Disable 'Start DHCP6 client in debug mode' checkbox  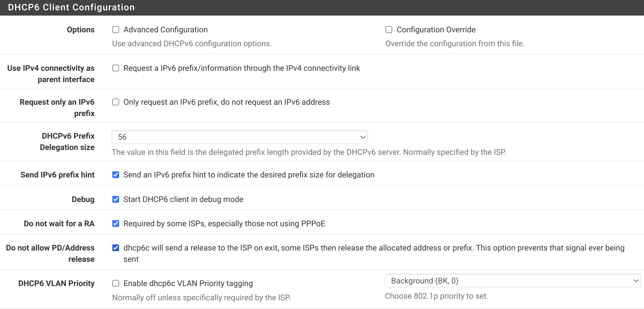point(116,199)
